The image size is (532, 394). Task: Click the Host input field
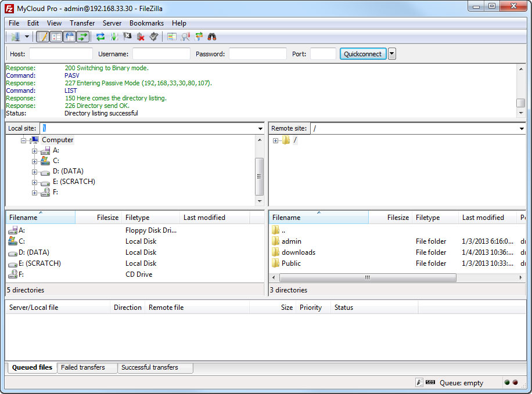(61, 54)
